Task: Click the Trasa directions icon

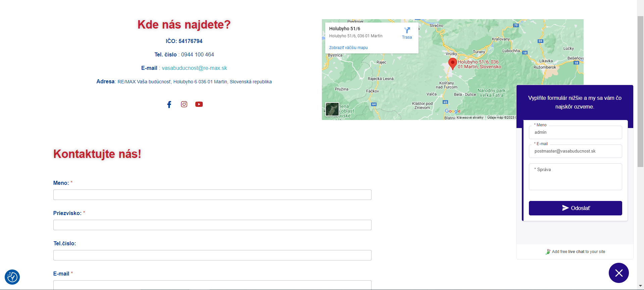Action: [407, 33]
